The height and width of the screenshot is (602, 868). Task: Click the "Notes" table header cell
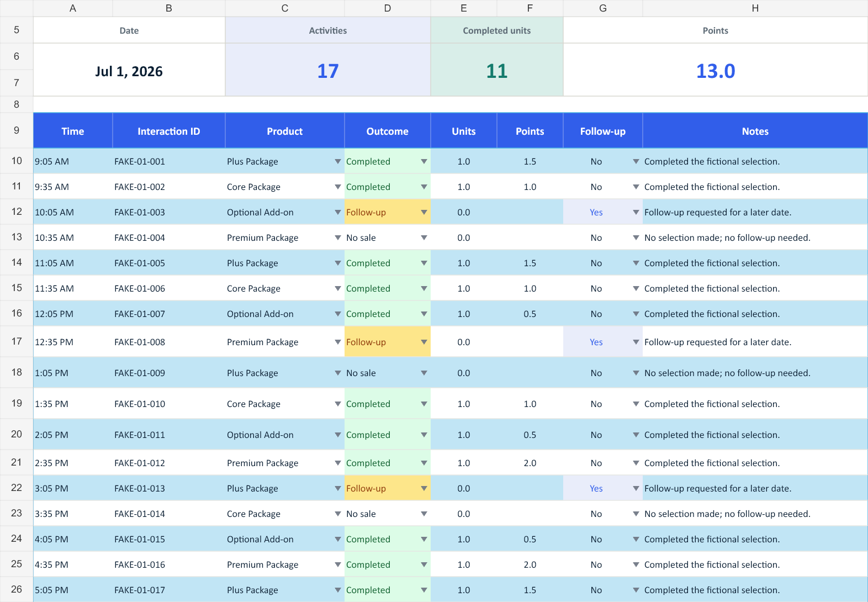pyautogui.click(x=755, y=131)
